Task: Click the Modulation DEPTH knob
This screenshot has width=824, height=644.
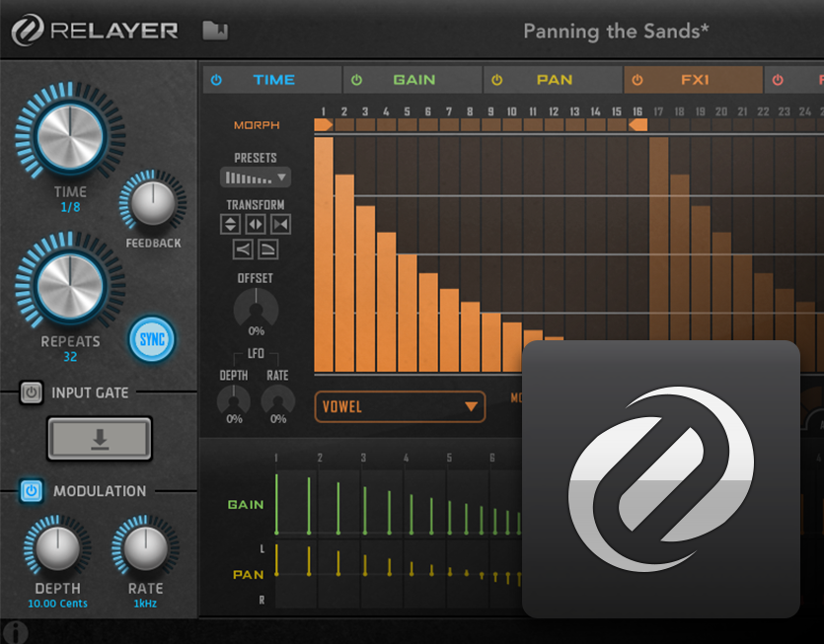Action: click(58, 548)
